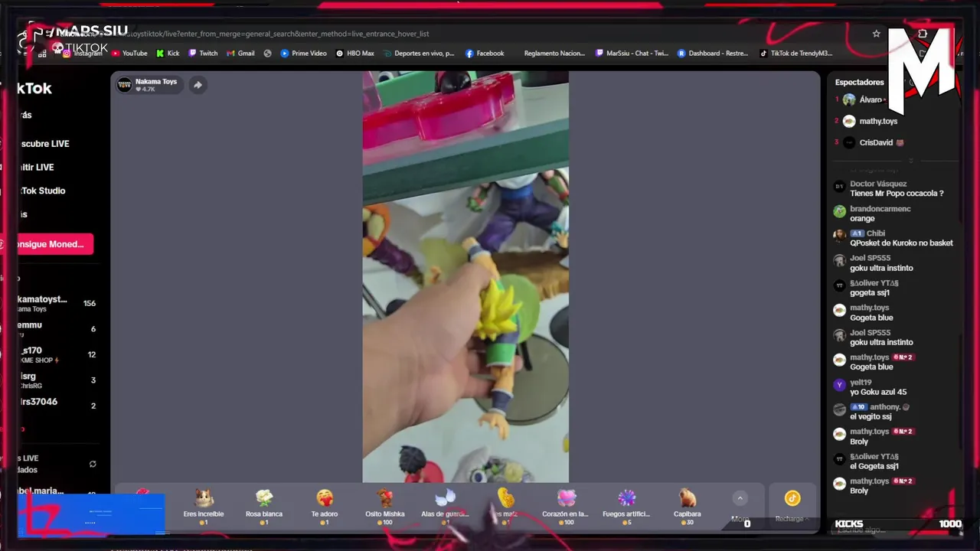This screenshot has height=551, width=980.
Task: Open the Deportes en vivo bookmark
Action: (419, 54)
